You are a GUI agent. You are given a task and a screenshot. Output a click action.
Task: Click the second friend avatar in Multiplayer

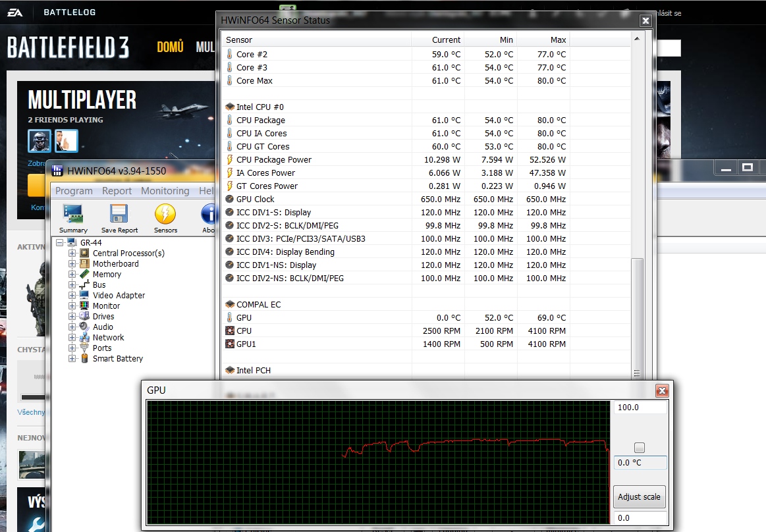[x=66, y=141]
